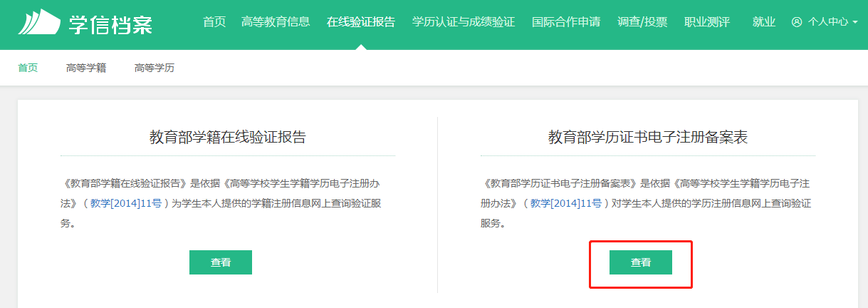Go to 学历认证与成绩验证 page
Viewport: 868px width, 308px height.
[x=464, y=22]
